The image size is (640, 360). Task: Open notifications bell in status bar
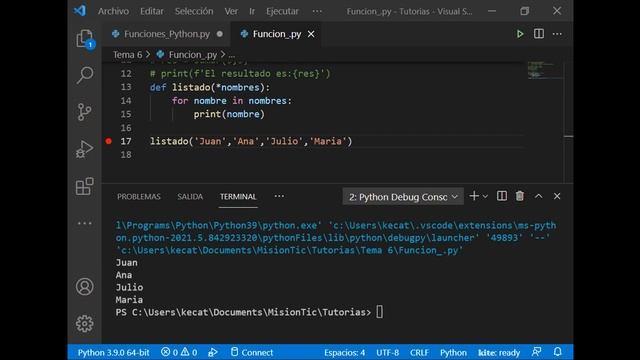pyautogui.click(x=558, y=352)
